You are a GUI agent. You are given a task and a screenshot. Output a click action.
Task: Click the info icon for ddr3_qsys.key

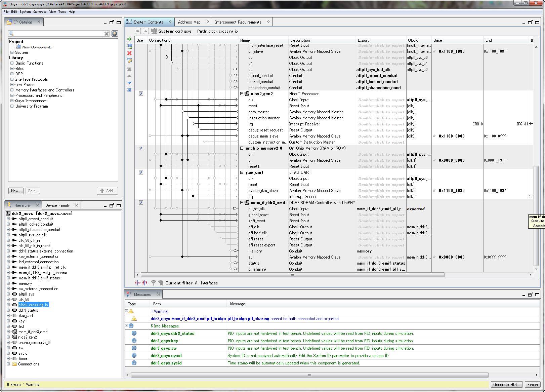coord(134,341)
